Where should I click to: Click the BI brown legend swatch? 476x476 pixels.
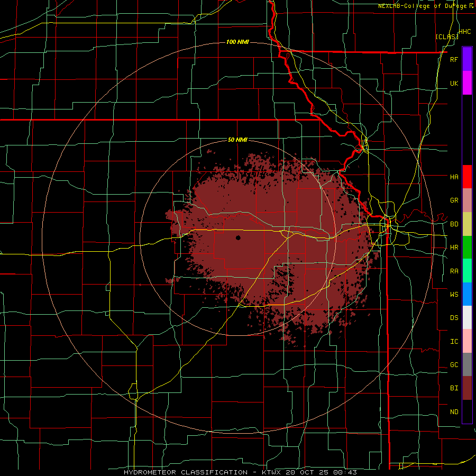point(467,388)
